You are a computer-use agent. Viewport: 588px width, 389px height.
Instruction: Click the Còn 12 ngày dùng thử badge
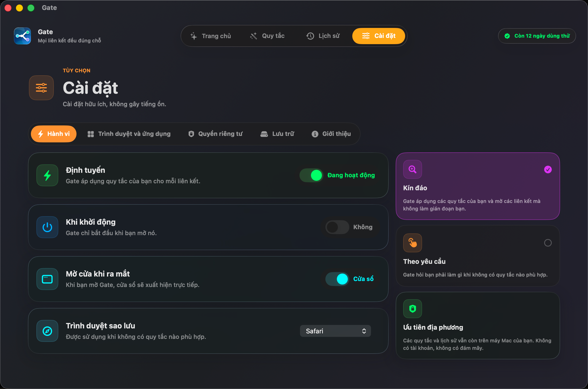(537, 36)
